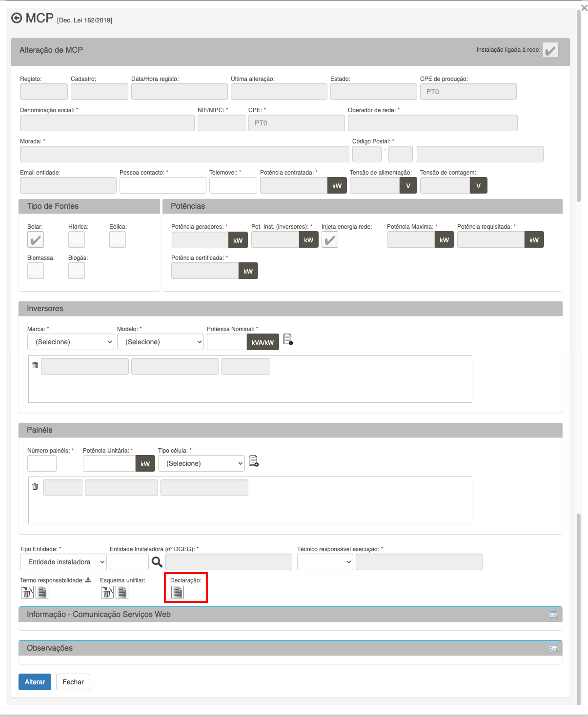The image size is (588, 717).
Task: Click add panel icon beside Tipo célula
Action: pos(254,461)
